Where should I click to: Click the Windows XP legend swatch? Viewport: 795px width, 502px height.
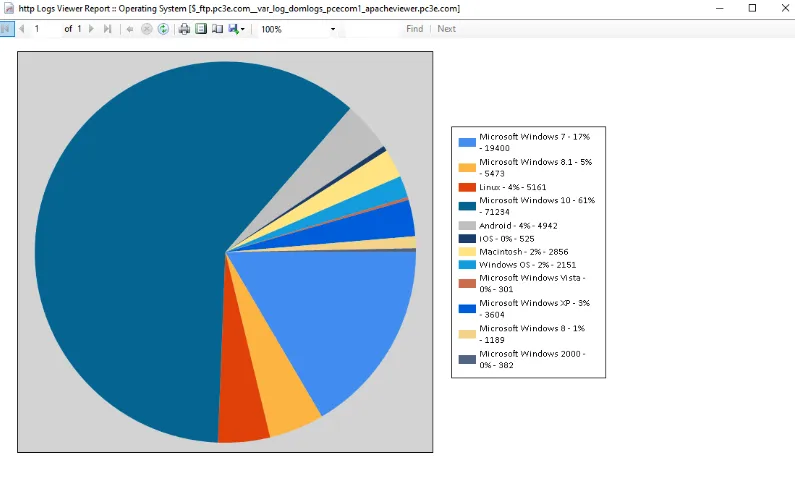467,309
